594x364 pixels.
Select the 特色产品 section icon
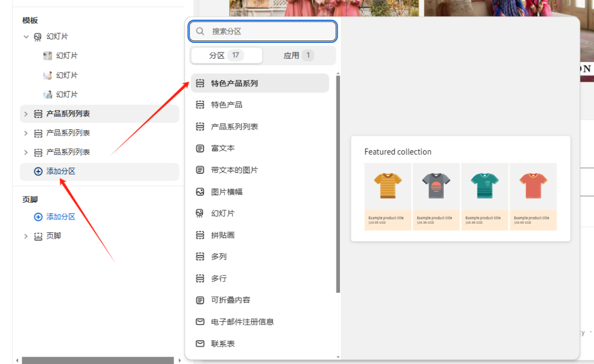point(200,104)
